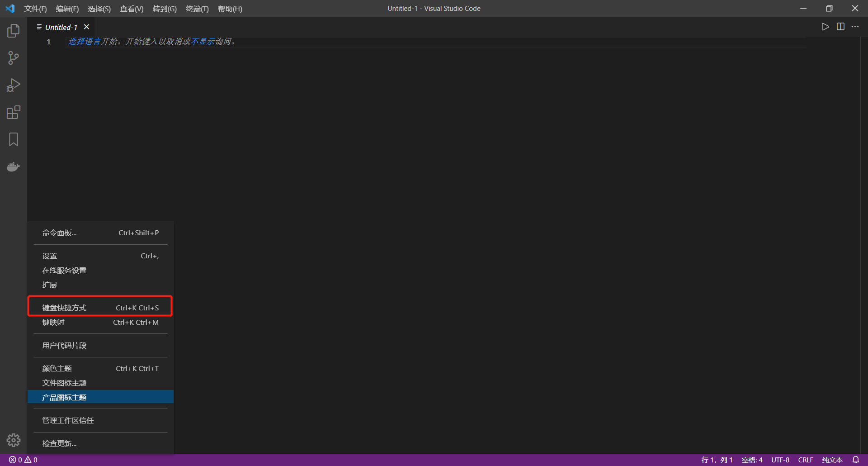This screenshot has width=868, height=466.
Task: Close the Untitled-1 tab
Action: (86, 27)
